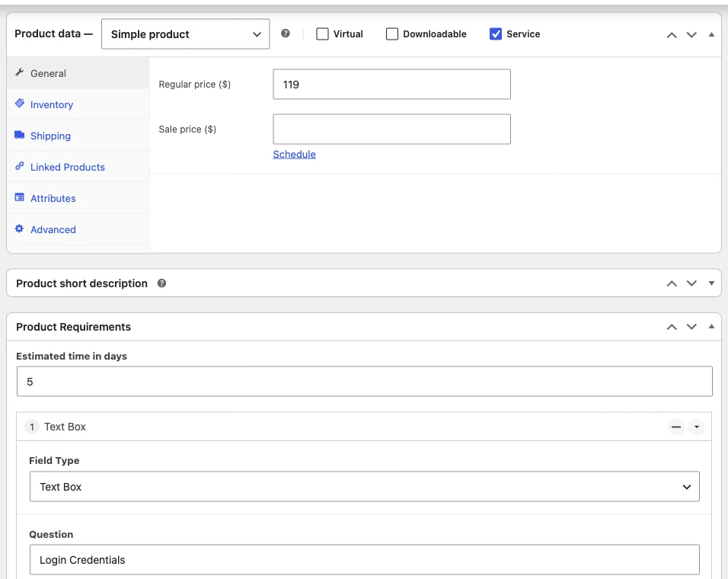
Task: Move Product data panel up
Action: (672, 35)
